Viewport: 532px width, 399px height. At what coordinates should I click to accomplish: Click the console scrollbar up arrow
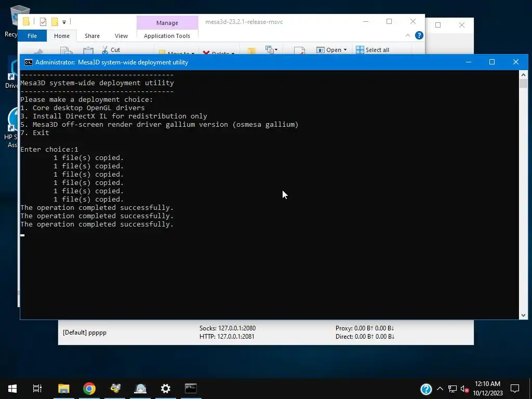(523, 75)
